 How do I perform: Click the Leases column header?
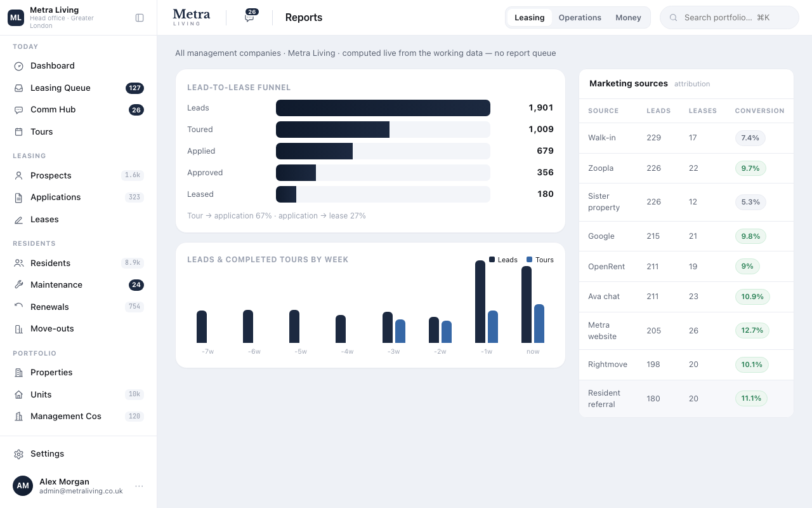pos(703,110)
